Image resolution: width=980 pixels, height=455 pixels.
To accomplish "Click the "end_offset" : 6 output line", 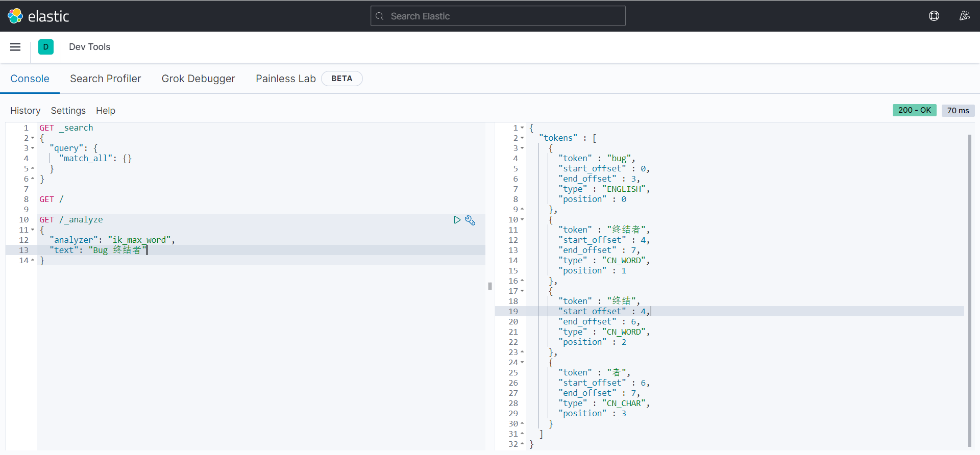I will [599, 322].
